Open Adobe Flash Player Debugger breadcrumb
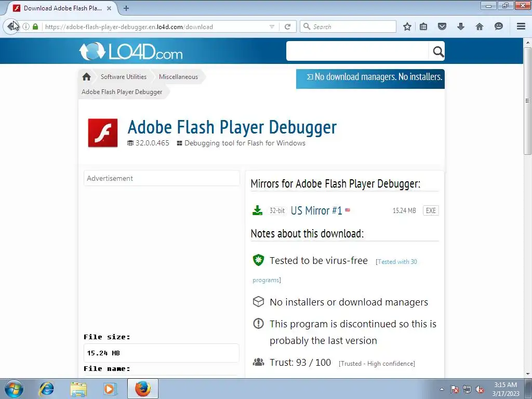Image resolution: width=532 pixels, height=399 pixels. click(x=122, y=92)
